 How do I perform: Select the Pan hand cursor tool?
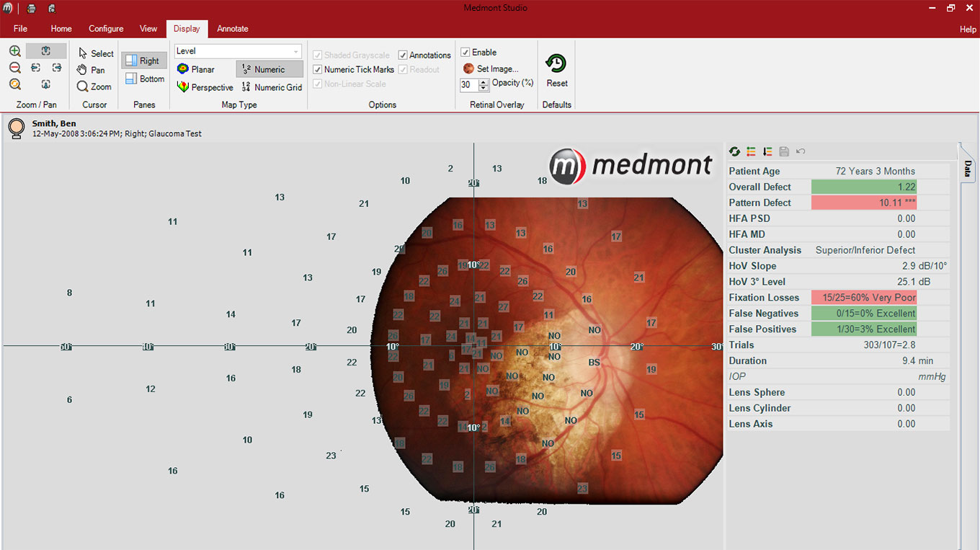point(92,70)
